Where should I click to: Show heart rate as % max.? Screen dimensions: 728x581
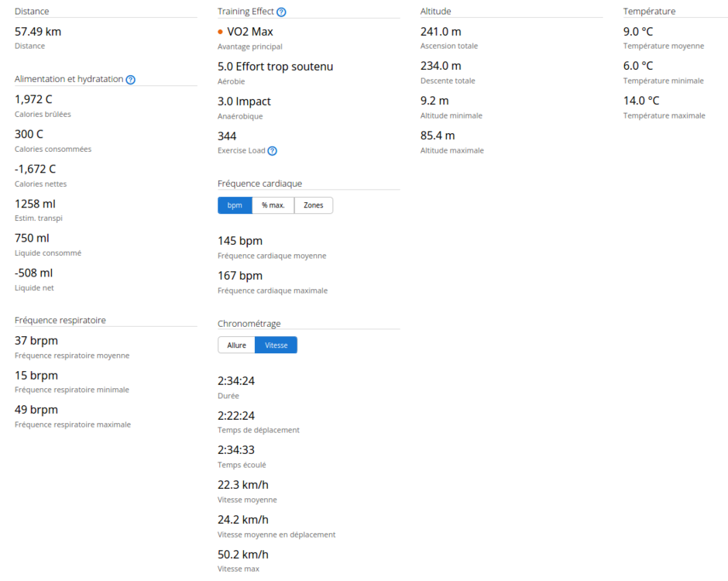(273, 205)
